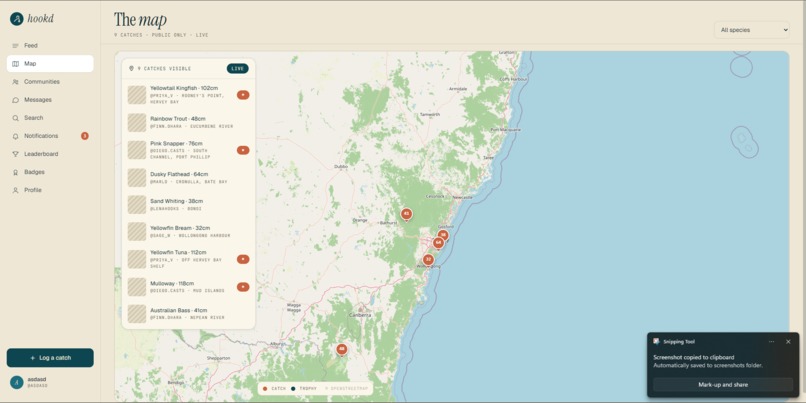Open the Leaderboard page
The height and width of the screenshot is (403, 806).
click(50, 154)
